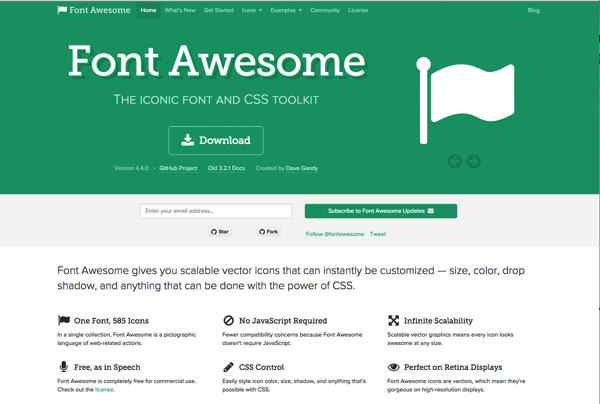Click flag icon beside One Font, 585 Icons

point(64,320)
